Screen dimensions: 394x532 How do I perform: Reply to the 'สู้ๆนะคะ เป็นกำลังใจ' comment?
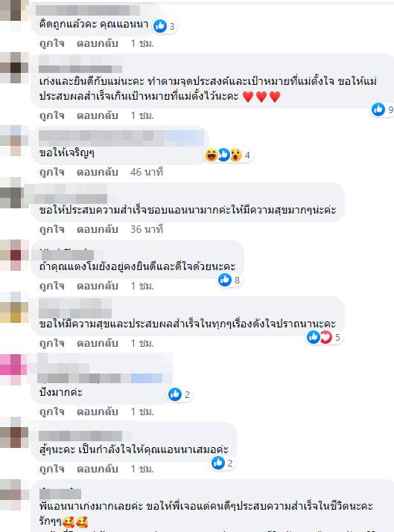[98, 469]
